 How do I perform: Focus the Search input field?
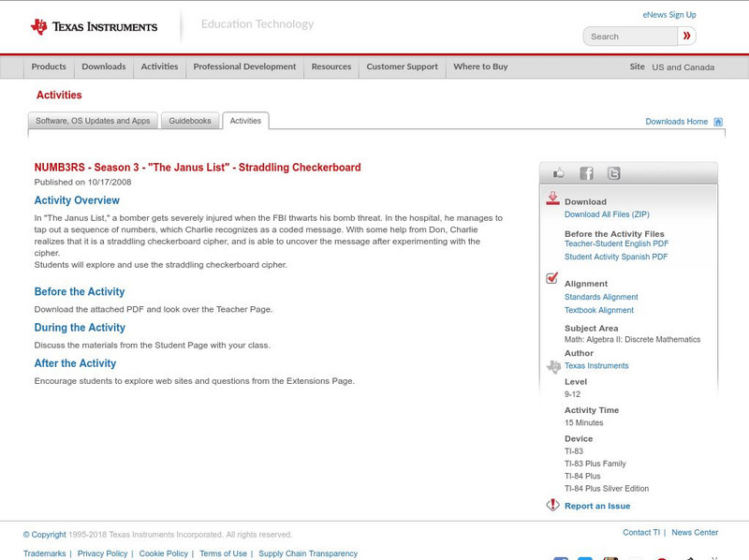coord(630,37)
